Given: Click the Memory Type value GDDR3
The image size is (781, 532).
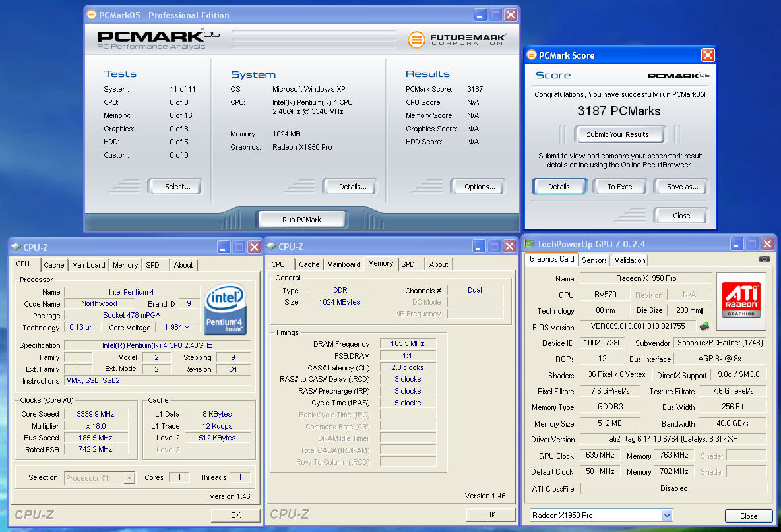Looking at the screenshot, I should pos(610,407).
